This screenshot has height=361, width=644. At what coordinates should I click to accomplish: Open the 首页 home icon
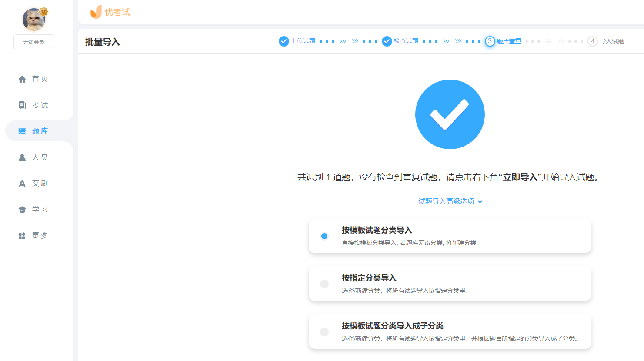click(22, 79)
